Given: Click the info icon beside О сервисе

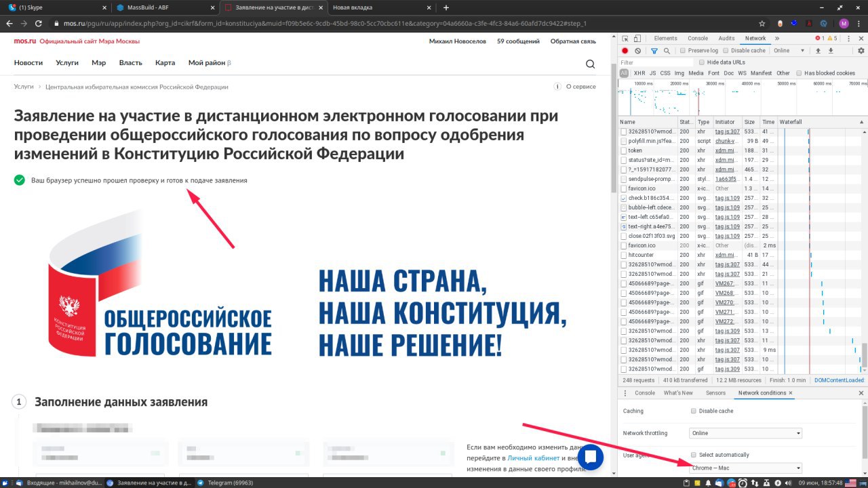Looking at the screenshot, I should pos(557,87).
